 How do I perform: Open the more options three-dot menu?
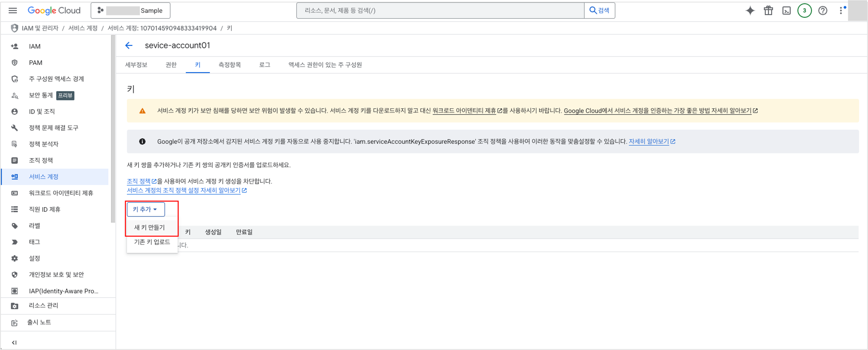click(840, 10)
